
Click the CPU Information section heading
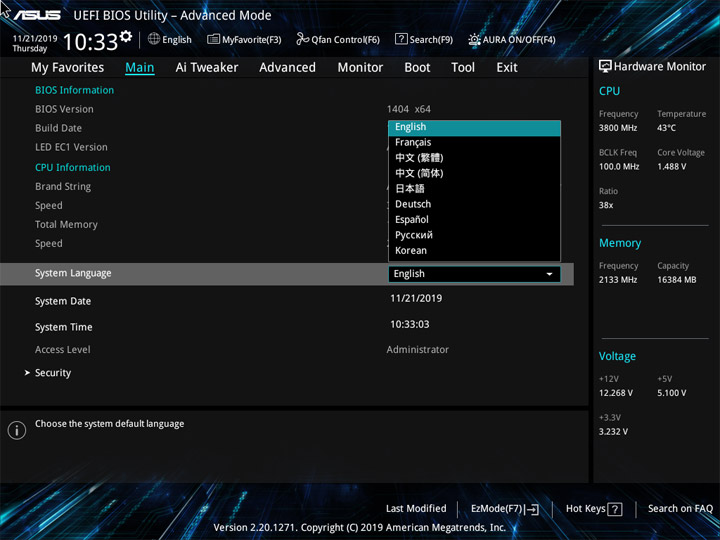(73, 168)
